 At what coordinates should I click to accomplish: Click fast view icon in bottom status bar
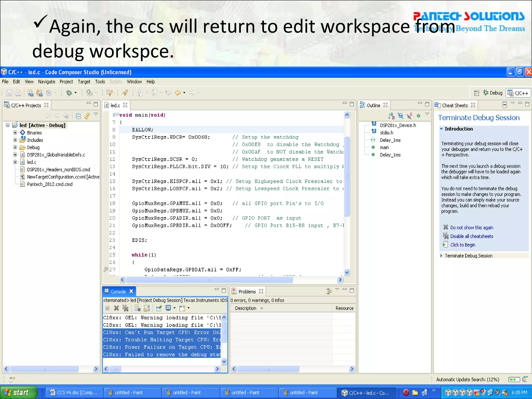click(x=12, y=379)
